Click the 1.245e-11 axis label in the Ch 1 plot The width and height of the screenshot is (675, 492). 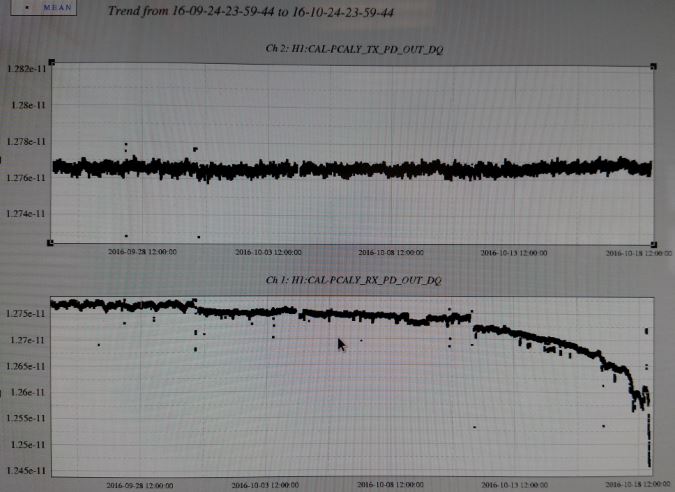click(25, 470)
